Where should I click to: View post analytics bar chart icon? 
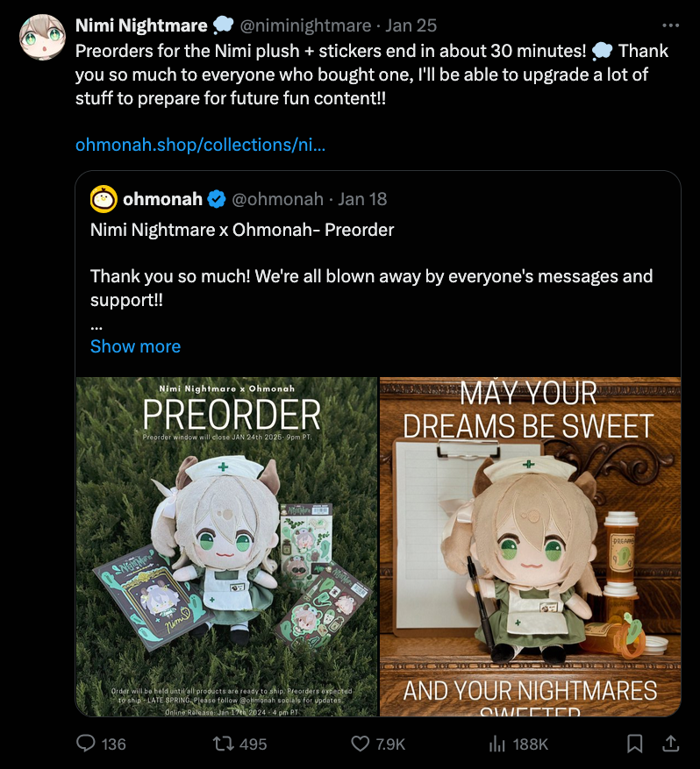pyautogui.click(x=496, y=744)
